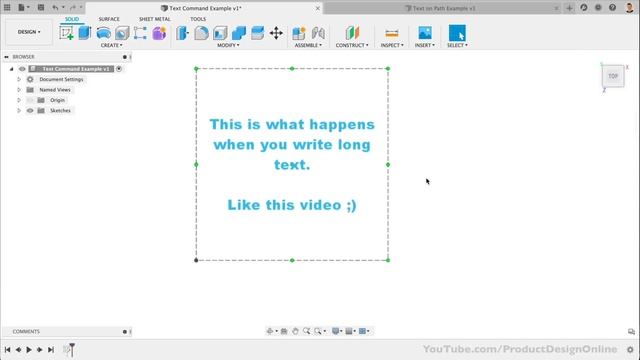Open the Construct dropdown menu

pos(352,45)
